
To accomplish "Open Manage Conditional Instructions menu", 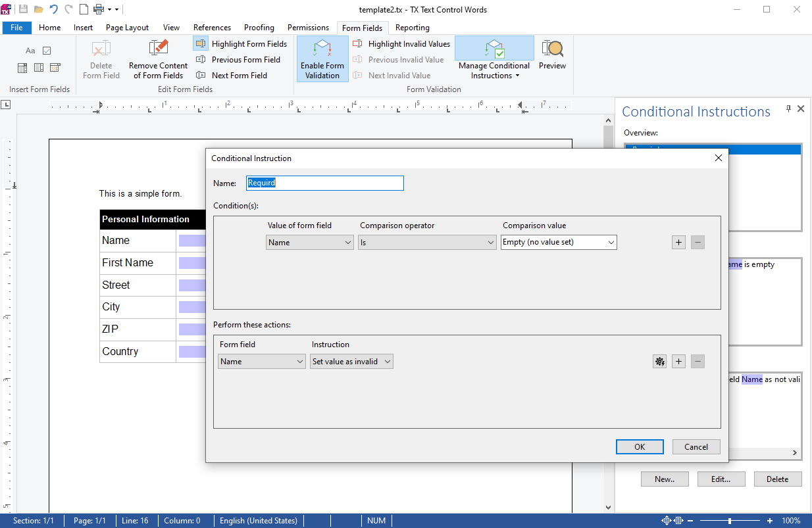I will tap(494, 59).
